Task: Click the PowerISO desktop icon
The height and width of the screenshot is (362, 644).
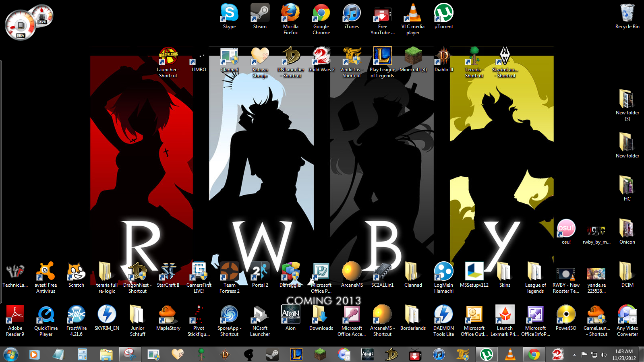Action: (566, 318)
